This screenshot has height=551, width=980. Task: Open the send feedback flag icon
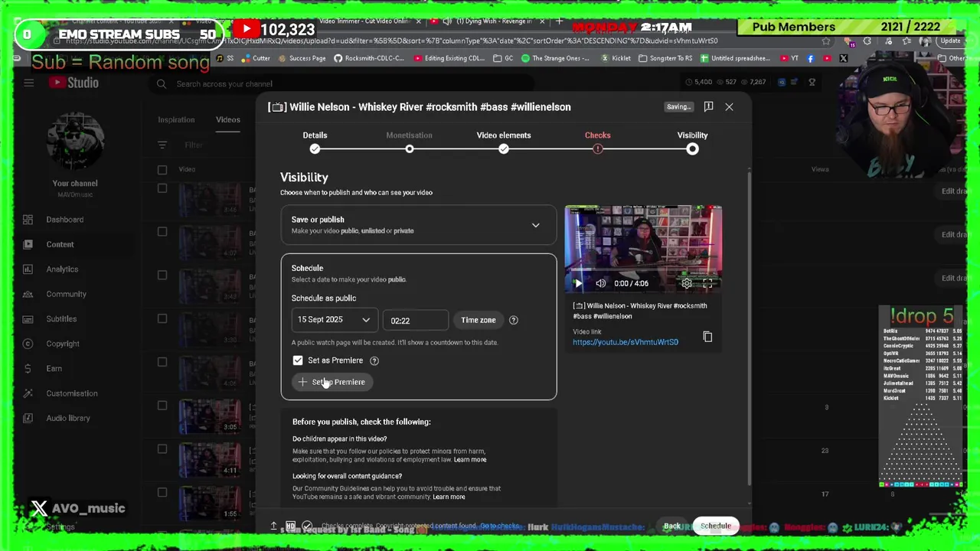[x=708, y=107]
